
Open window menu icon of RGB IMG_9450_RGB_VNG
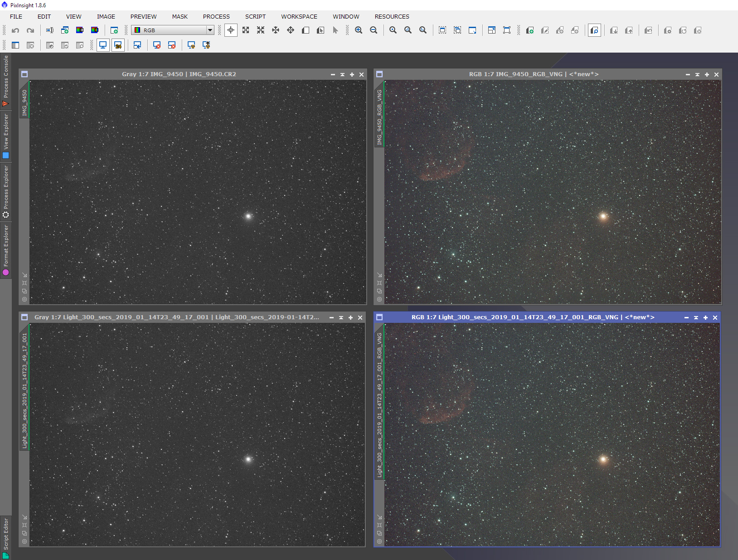tap(379, 74)
